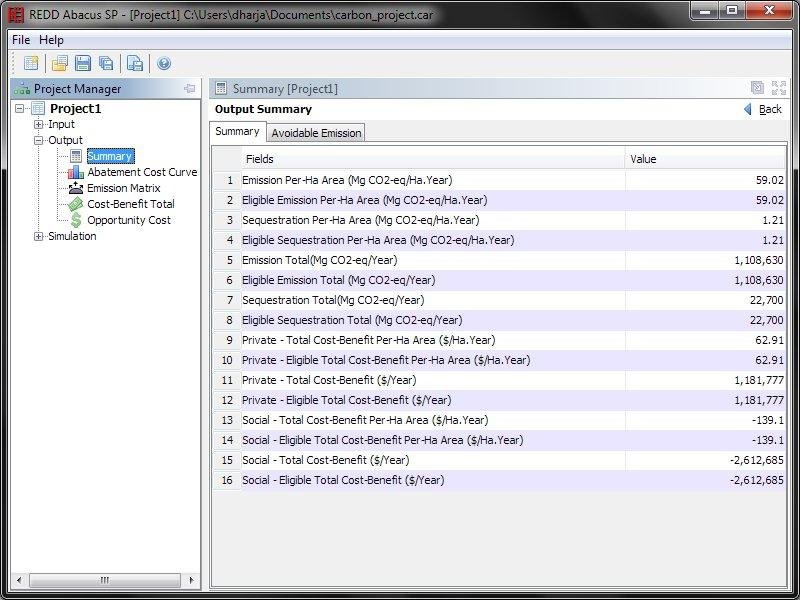
Task: Collapse the Output tree node
Action: [38, 140]
